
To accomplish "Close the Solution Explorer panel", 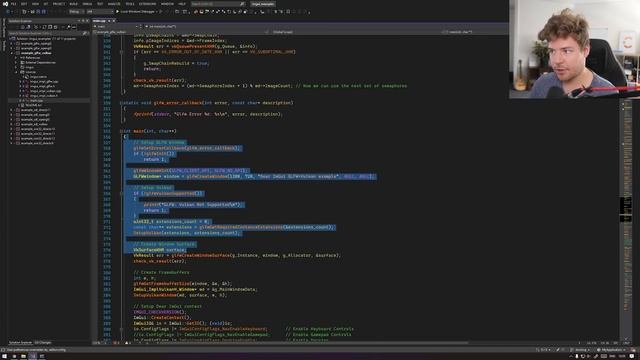I will pos(87,21).
